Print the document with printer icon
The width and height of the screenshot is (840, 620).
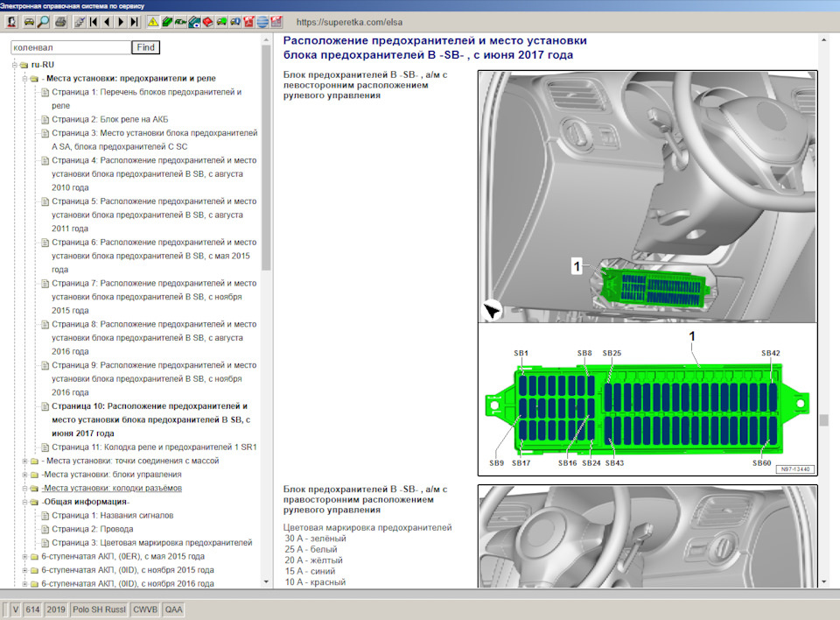pyautogui.click(x=60, y=22)
